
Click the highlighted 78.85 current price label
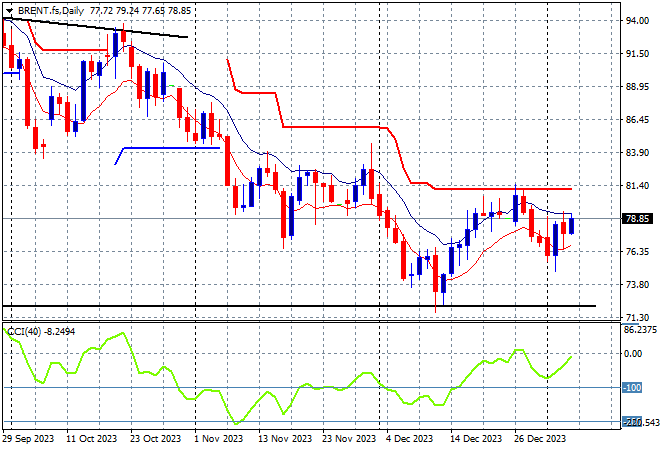tap(637, 218)
